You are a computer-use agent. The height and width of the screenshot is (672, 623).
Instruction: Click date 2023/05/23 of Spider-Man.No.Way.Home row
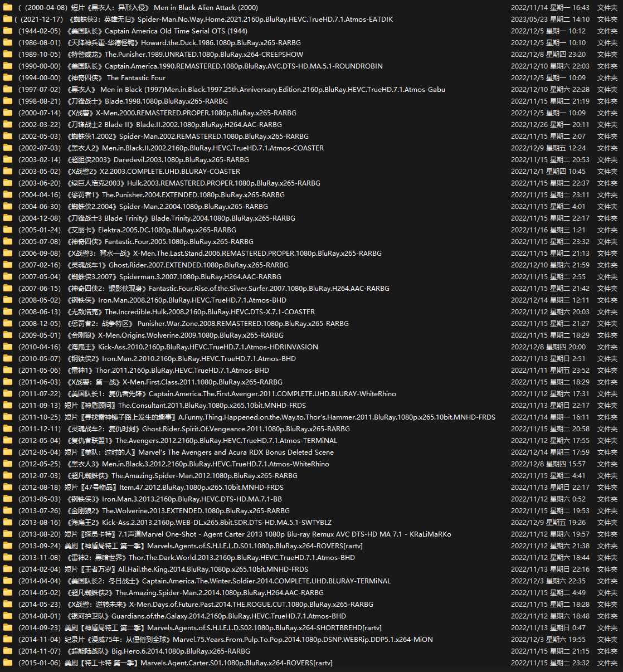550,20
